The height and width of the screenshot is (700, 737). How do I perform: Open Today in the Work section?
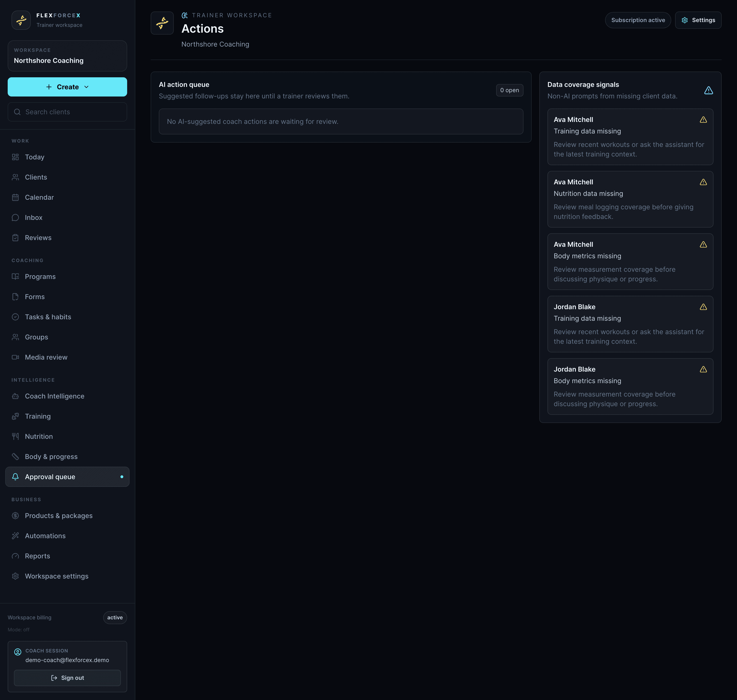click(67, 157)
